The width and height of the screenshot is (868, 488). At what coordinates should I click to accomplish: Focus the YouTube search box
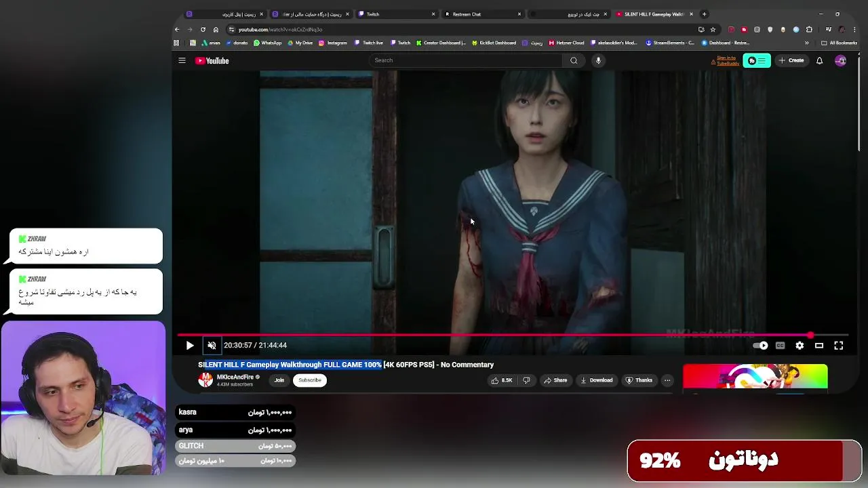(467, 60)
